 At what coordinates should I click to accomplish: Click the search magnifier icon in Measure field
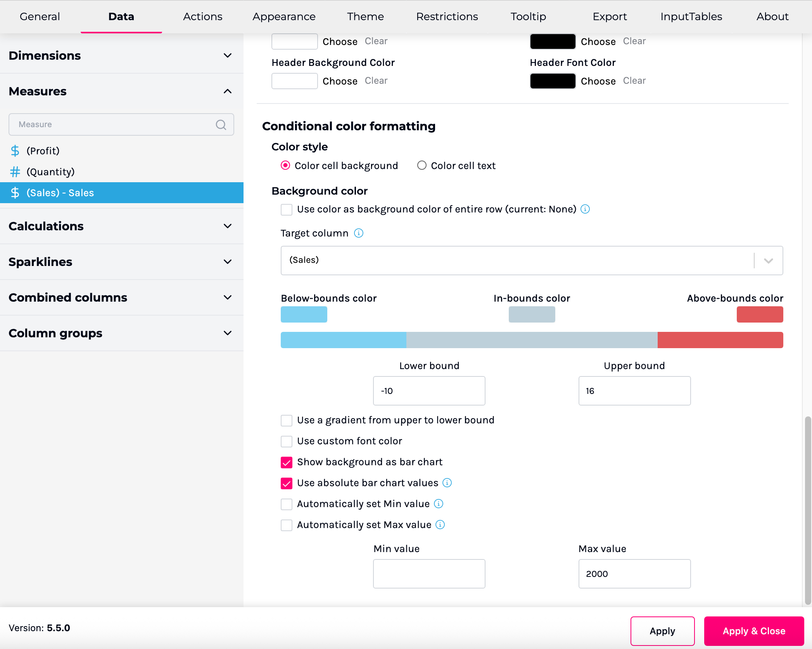[221, 124]
